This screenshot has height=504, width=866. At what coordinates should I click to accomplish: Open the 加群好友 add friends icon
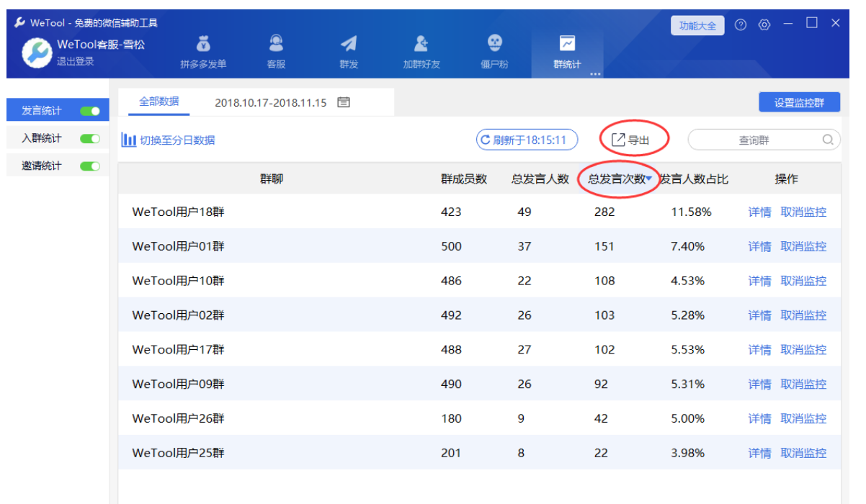[x=421, y=45]
